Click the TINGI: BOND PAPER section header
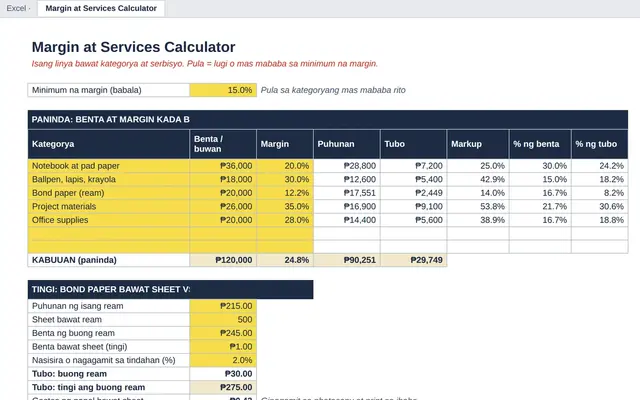This screenshot has width=640, height=400. coord(171,289)
